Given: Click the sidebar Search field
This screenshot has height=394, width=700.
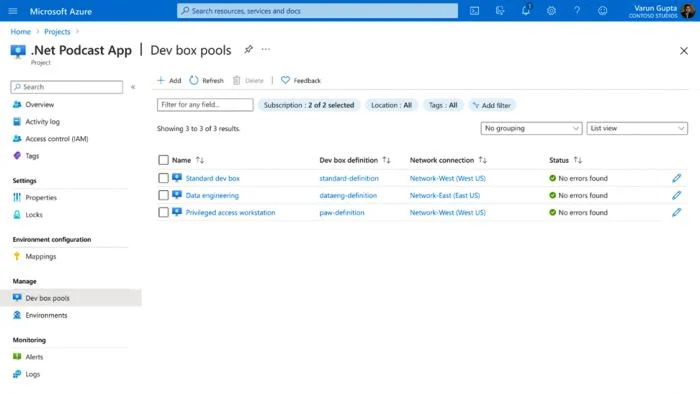Looking at the screenshot, I should [x=67, y=87].
